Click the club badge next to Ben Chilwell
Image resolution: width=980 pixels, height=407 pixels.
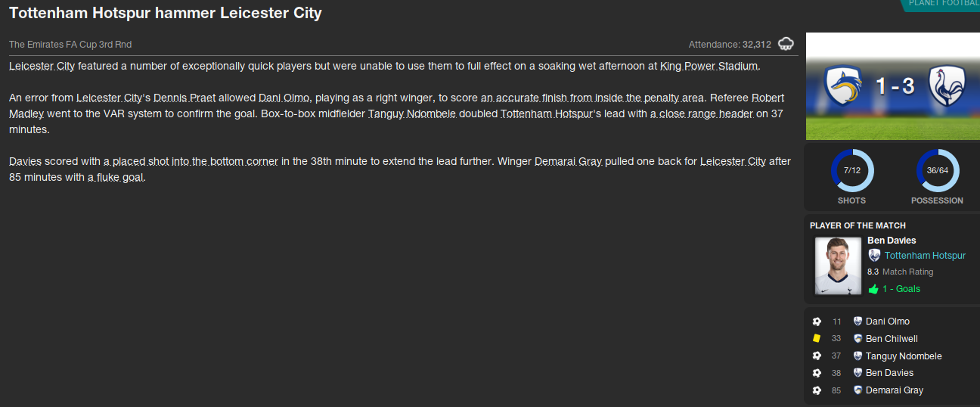(x=857, y=339)
